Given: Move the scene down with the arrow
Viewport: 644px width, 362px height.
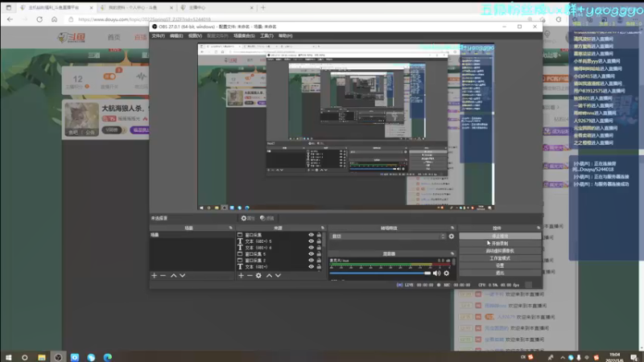Looking at the screenshot, I should click(x=183, y=275).
